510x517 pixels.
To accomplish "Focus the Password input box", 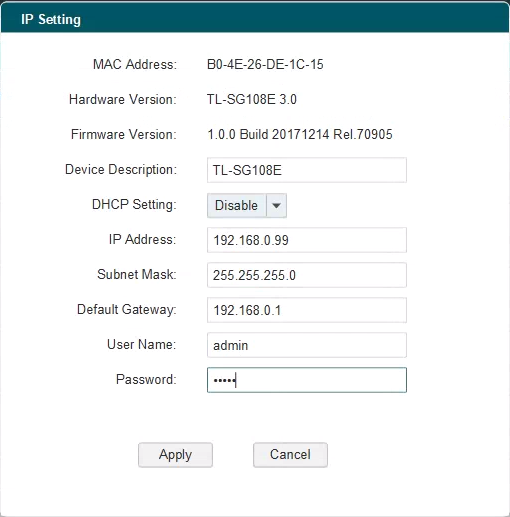I will (x=307, y=380).
